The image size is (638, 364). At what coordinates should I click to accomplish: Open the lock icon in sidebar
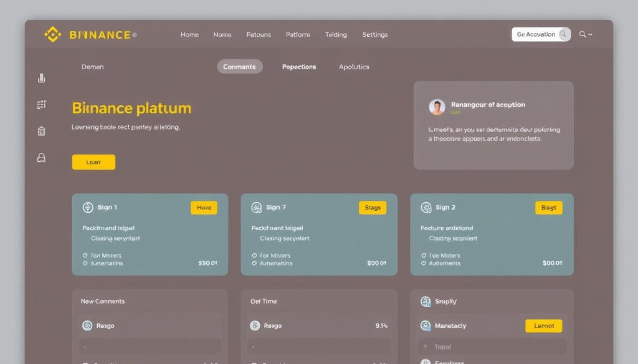click(42, 157)
